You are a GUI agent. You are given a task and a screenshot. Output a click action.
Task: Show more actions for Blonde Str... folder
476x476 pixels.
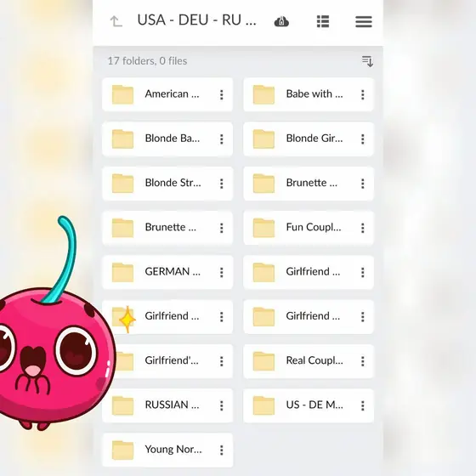tap(222, 184)
